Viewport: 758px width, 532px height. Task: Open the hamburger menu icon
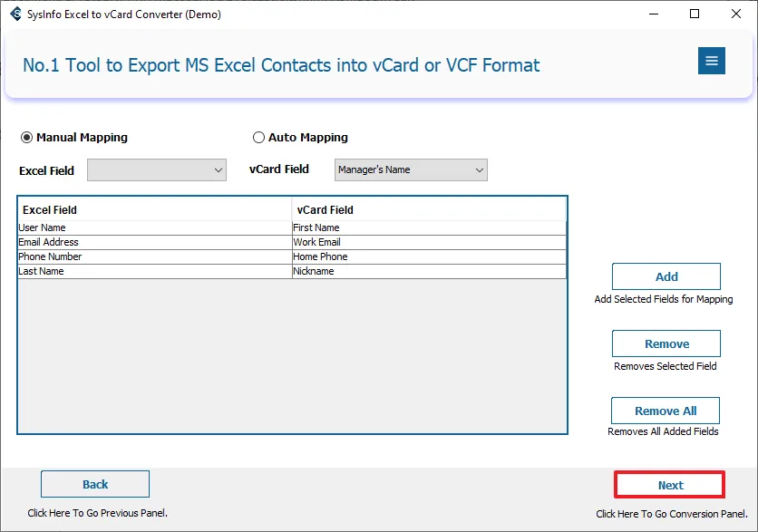[711, 61]
